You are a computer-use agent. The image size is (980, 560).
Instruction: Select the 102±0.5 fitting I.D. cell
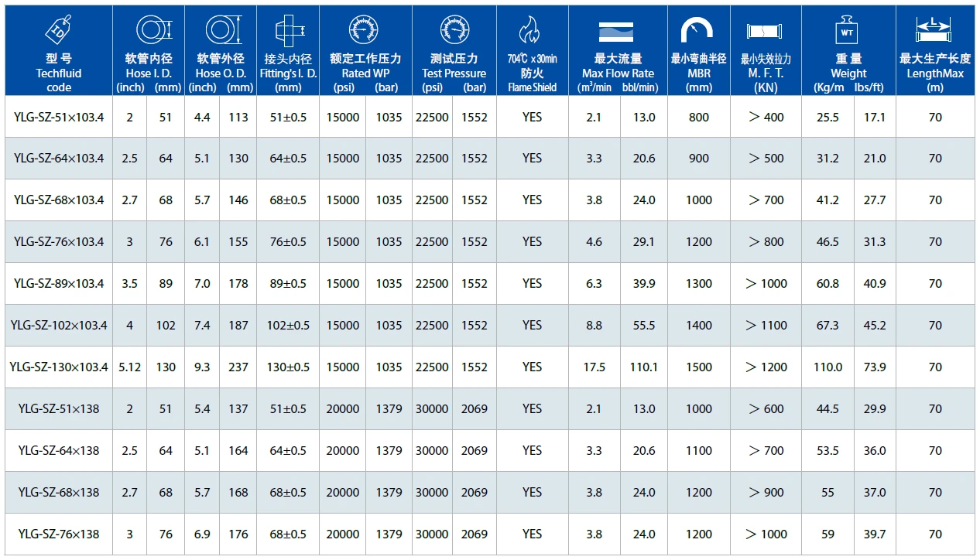click(x=288, y=326)
